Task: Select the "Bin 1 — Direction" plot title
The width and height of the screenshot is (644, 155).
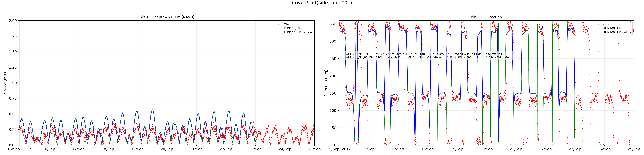Action: (486, 17)
